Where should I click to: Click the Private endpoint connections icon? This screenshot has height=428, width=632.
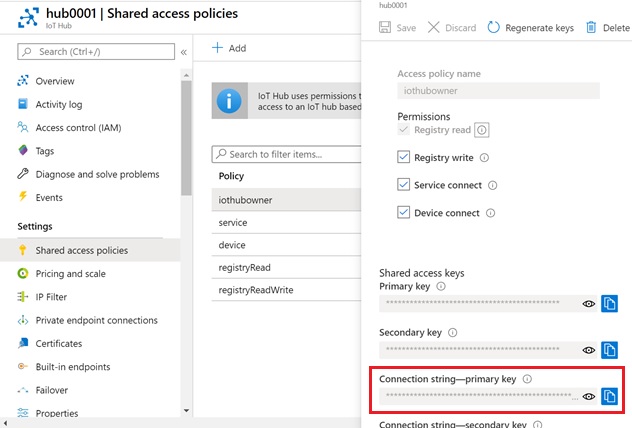[x=23, y=320]
